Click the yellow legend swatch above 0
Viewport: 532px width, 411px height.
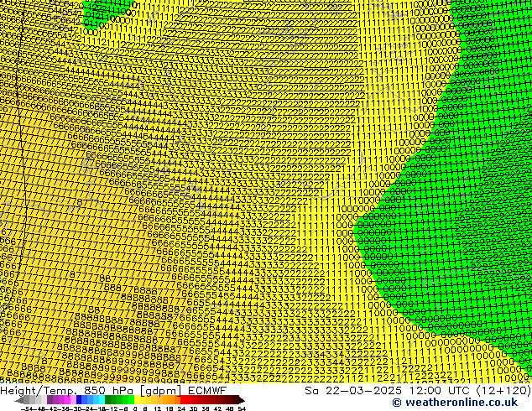point(137,399)
